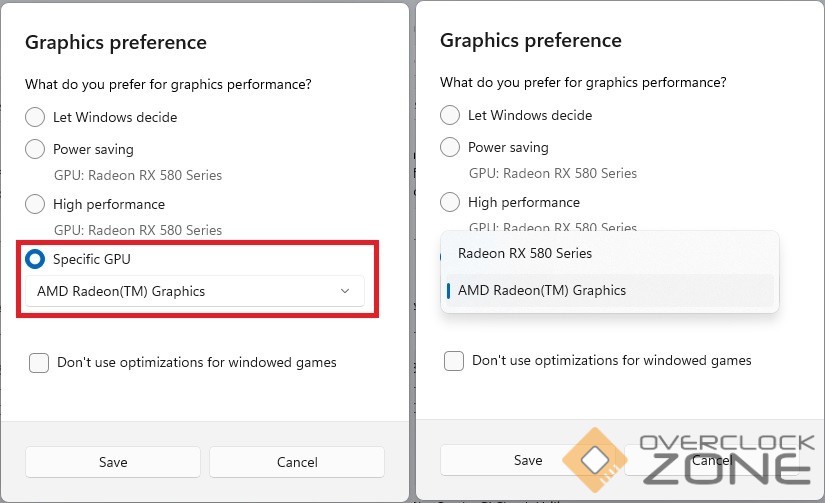Screen dimensions: 825x503
Task: Click the Overclock Zone watermark text
Action: 727,459
